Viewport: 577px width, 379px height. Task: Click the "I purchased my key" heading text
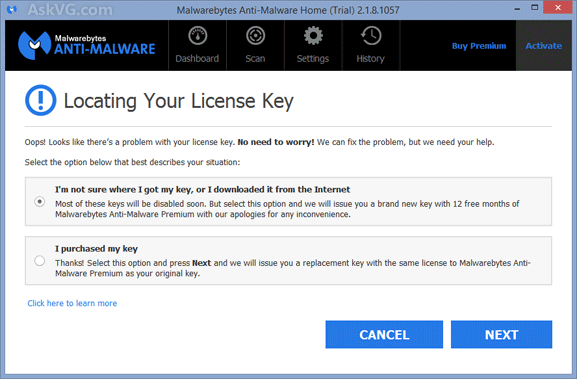pos(96,249)
